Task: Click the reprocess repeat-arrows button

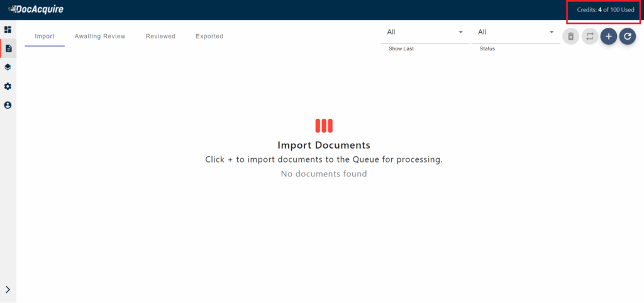Action: point(589,37)
